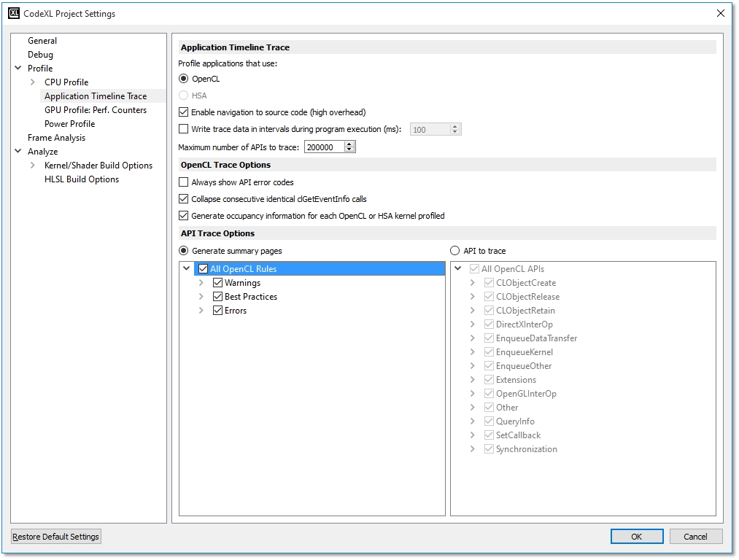Select the Profile node label
The image size is (739, 560).
[40, 69]
